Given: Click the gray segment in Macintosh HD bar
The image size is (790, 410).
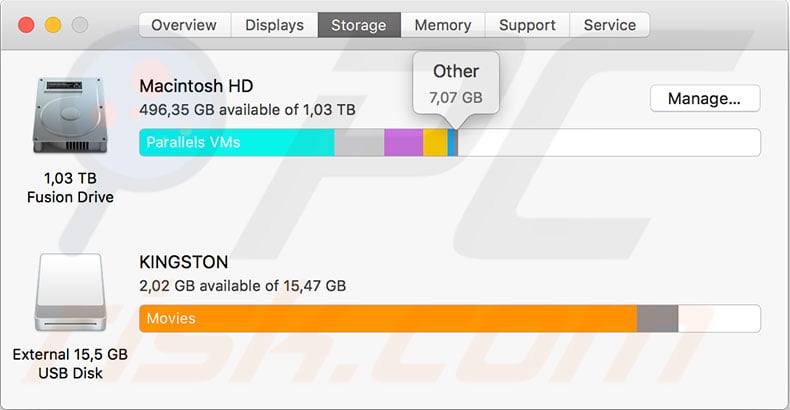Looking at the screenshot, I should tap(358, 143).
